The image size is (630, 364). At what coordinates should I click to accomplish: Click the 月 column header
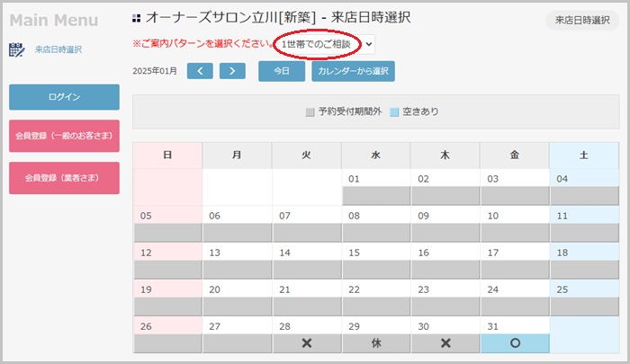tap(237, 155)
